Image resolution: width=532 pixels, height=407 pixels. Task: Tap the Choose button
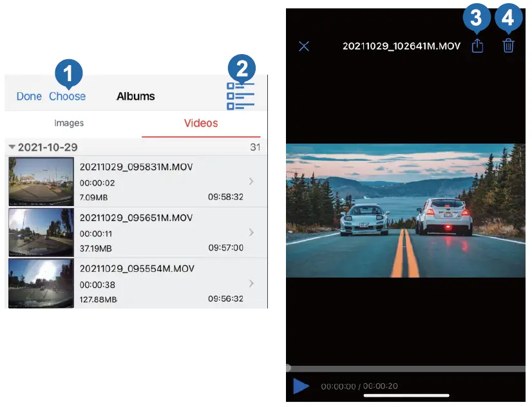67,96
